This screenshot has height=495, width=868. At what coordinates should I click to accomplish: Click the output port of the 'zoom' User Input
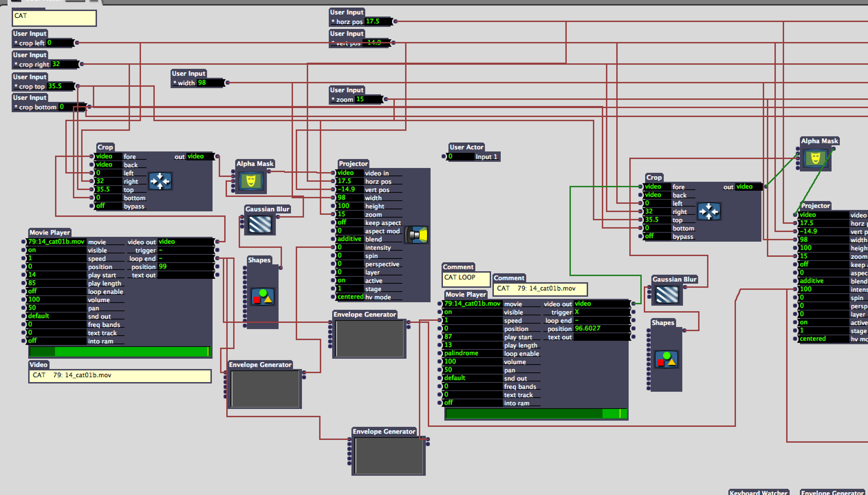(386, 99)
